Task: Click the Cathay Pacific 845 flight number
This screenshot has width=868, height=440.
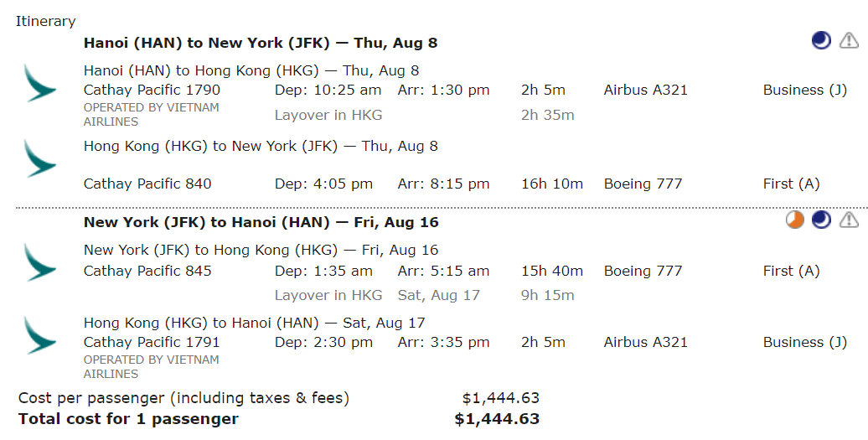Action: click(147, 271)
